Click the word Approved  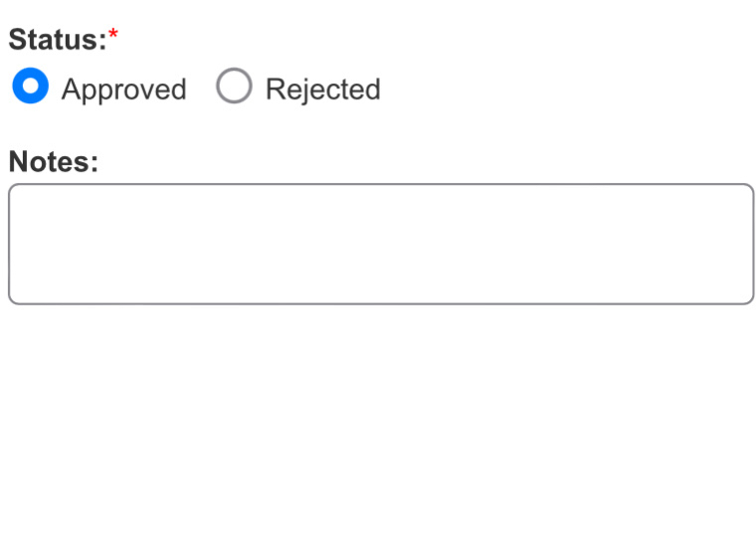[x=123, y=89]
